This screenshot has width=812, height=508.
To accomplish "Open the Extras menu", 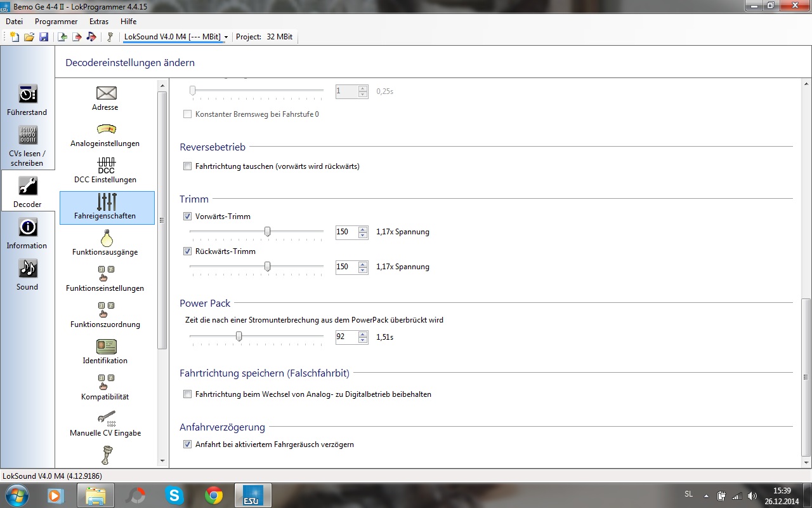I will [x=99, y=22].
